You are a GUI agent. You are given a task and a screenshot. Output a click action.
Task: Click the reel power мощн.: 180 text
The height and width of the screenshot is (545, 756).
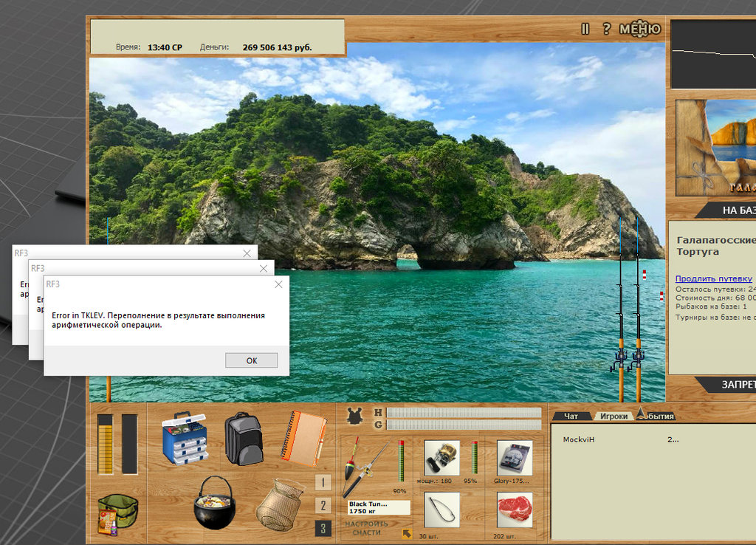(x=434, y=481)
